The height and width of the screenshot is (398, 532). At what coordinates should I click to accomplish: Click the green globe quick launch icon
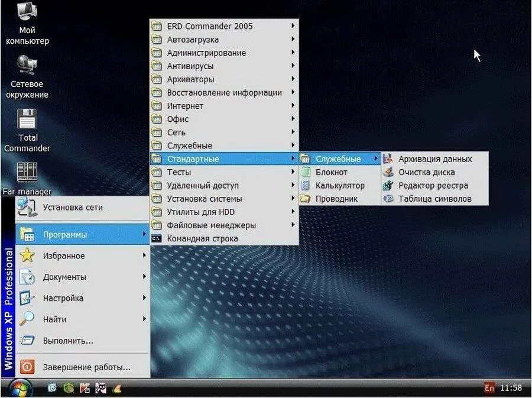tap(69, 388)
